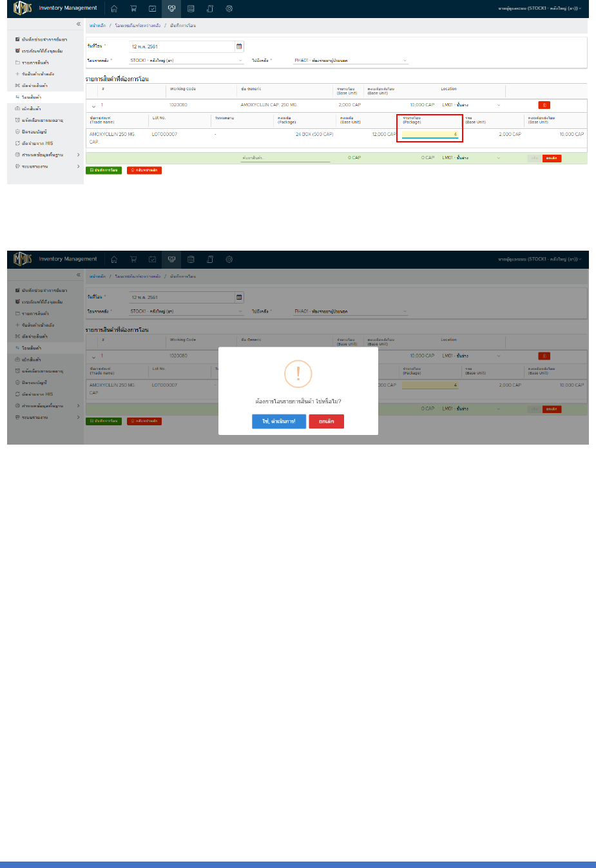Click the หน้าหลัก breadcrumb link in upper screenshot

point(97,25)
